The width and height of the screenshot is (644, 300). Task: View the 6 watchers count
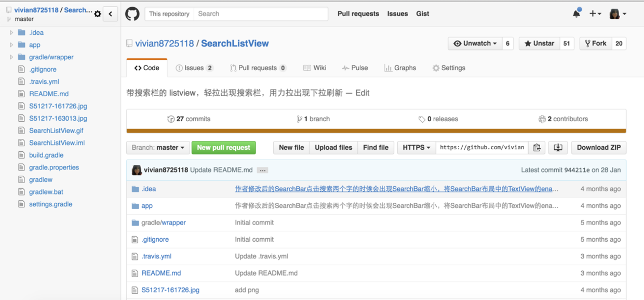508,44
